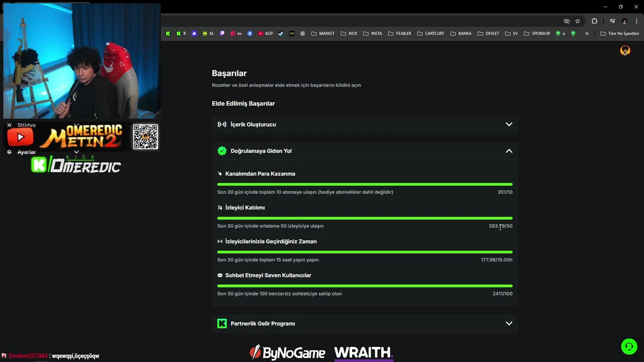Viewport: 644px width, 362px height.
Task: Show hidden bookmarks with the double chevron
Action: (587, 34)
